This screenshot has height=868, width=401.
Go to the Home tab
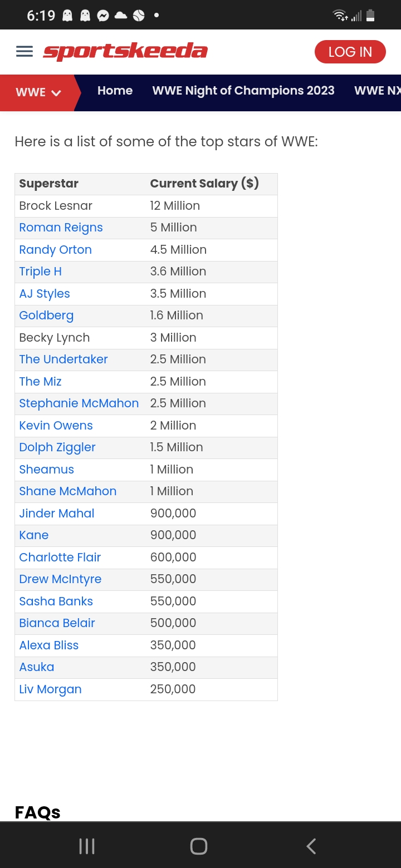pos(115,91)
